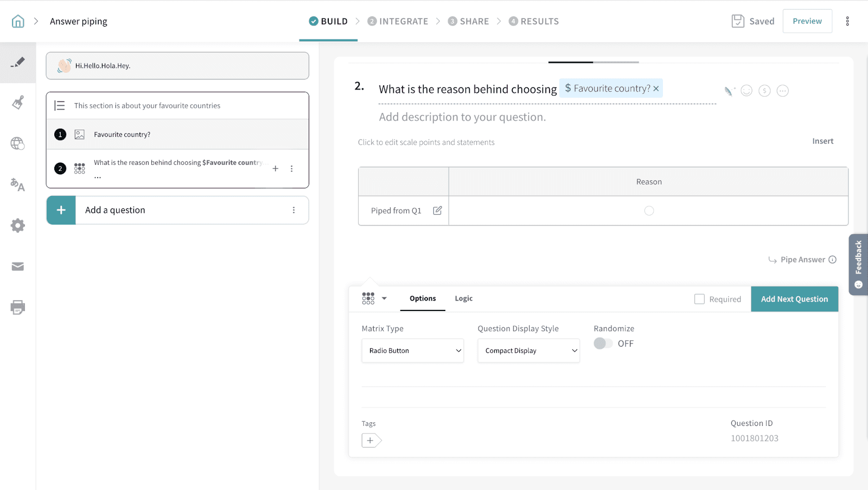Click the question description input field
This screenshot has width=868, height=490.
462,117
